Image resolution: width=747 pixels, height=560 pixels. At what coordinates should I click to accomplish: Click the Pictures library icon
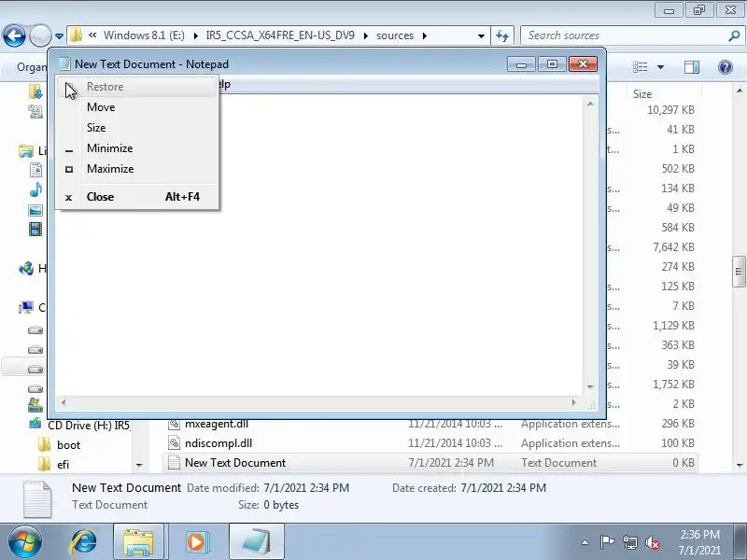(x=35, y=210)
